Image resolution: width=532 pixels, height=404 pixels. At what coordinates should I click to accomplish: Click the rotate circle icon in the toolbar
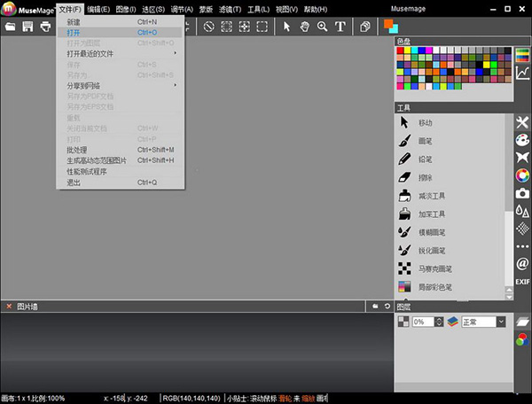pos(208,27)
